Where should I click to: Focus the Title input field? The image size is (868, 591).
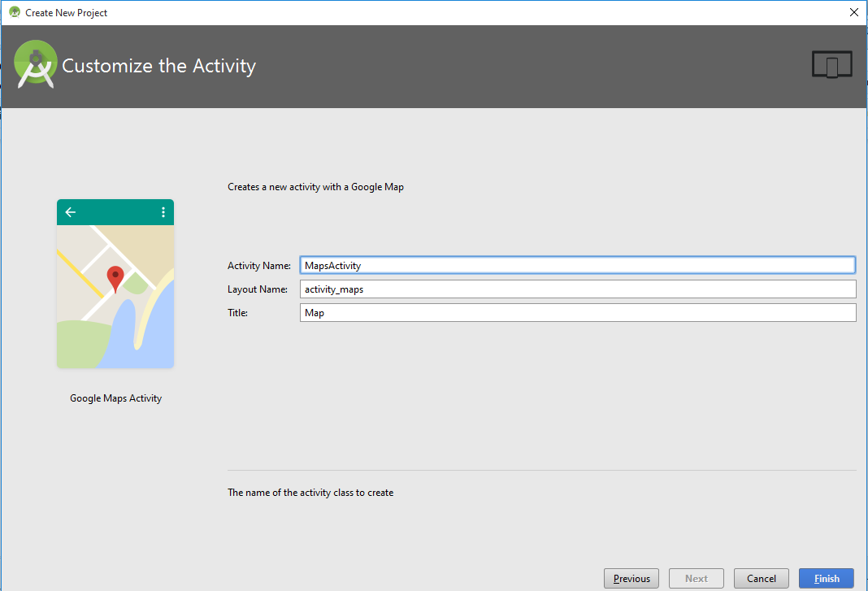(x=577, y=312)
